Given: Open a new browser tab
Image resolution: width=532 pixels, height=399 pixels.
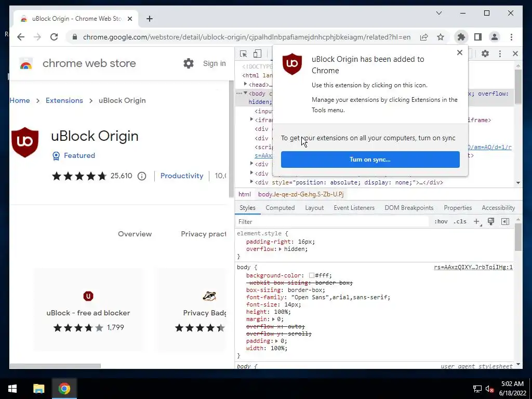Looking at the screenshot, I should (150, 19).
